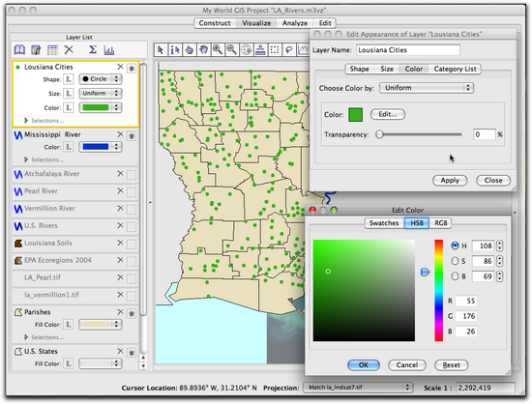Show the Atchafalaya River layer
The height and width of the screenshot is (404, 532).
pyautogui.click(x=132, y=175)
